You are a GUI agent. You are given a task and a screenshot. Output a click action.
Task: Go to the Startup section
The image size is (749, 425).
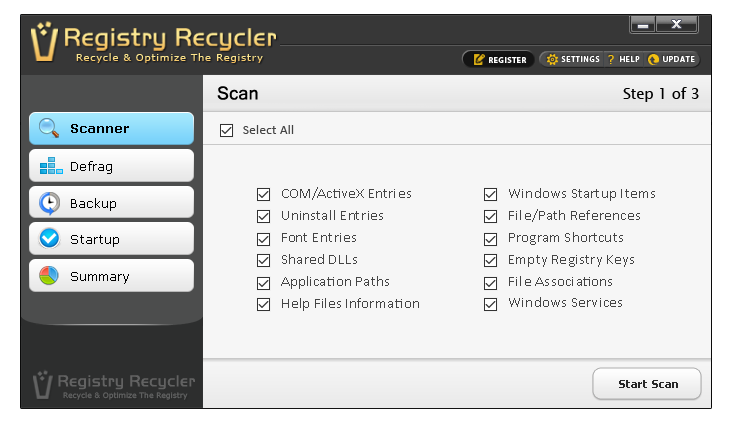[x=111, y=239]
